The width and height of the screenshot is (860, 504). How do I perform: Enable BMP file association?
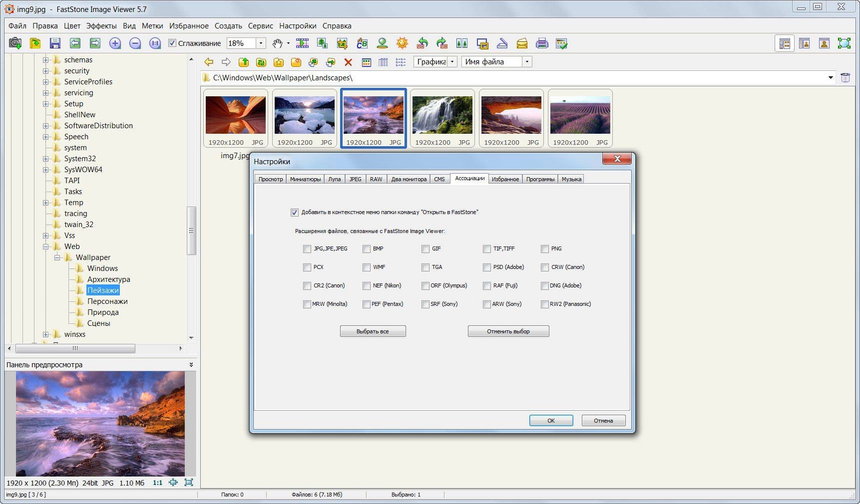point(367,249)
